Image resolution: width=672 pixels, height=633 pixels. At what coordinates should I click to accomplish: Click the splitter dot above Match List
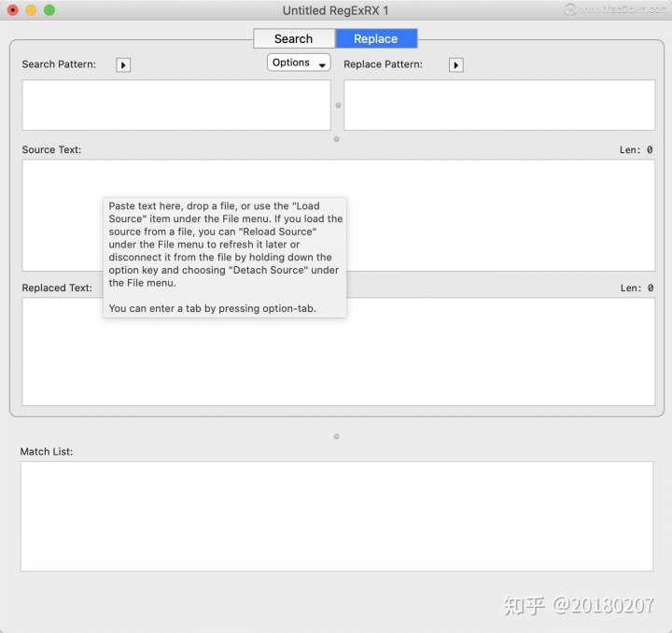[x=336, y=436]
